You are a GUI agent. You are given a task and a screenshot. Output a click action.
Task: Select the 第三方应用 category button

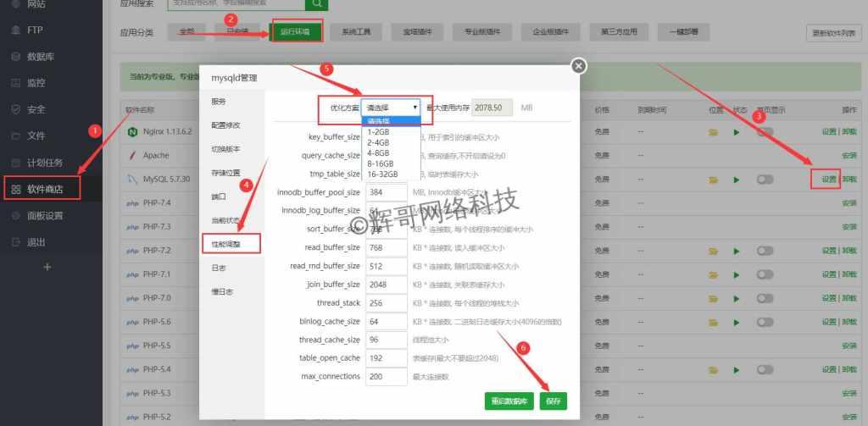pyautogui.click(x=619, y=32)
